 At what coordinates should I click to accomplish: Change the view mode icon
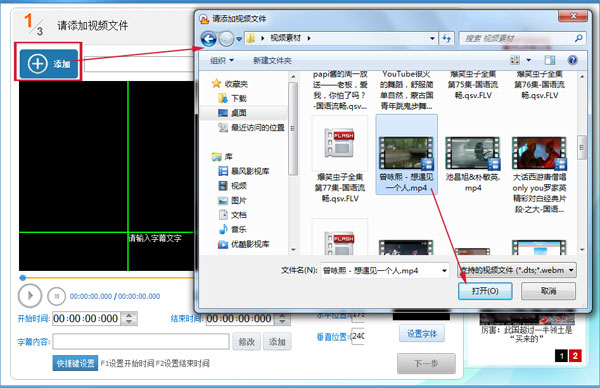pyautogui.click(x=515, y=60)
